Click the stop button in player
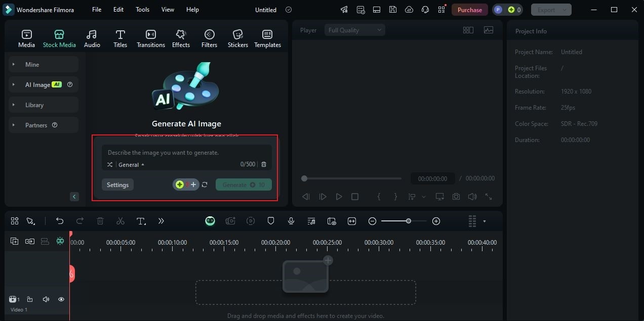This screenshot has width=644, height=321. tap(355, 197)
